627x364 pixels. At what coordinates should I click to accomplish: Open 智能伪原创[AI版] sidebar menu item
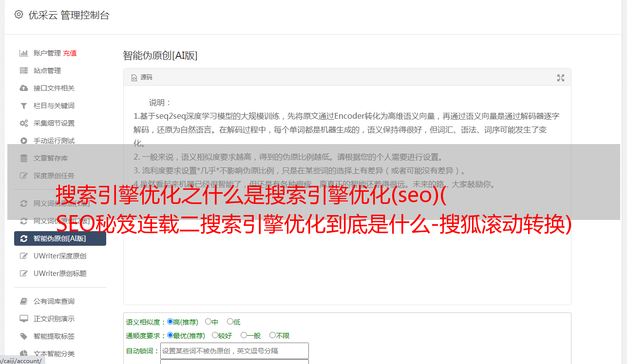click(60, 238)
